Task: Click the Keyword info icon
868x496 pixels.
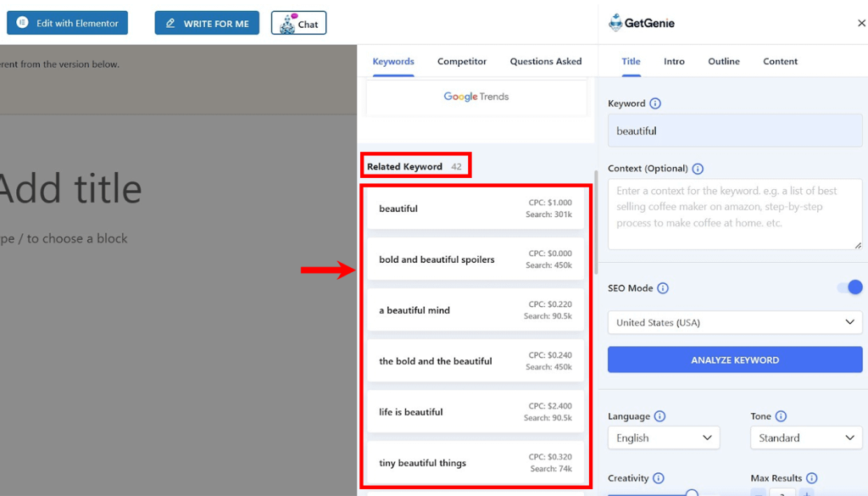Action: (655, 103)
